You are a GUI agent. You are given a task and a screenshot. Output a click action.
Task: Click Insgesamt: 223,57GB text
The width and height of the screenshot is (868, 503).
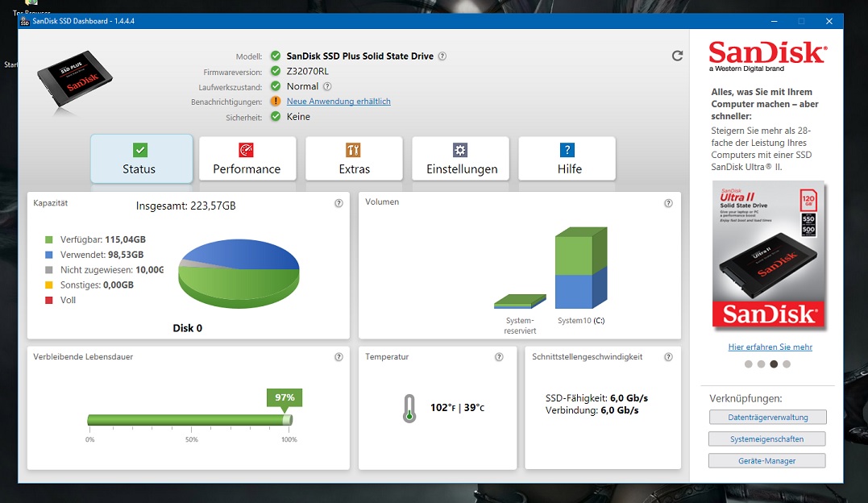186,206
